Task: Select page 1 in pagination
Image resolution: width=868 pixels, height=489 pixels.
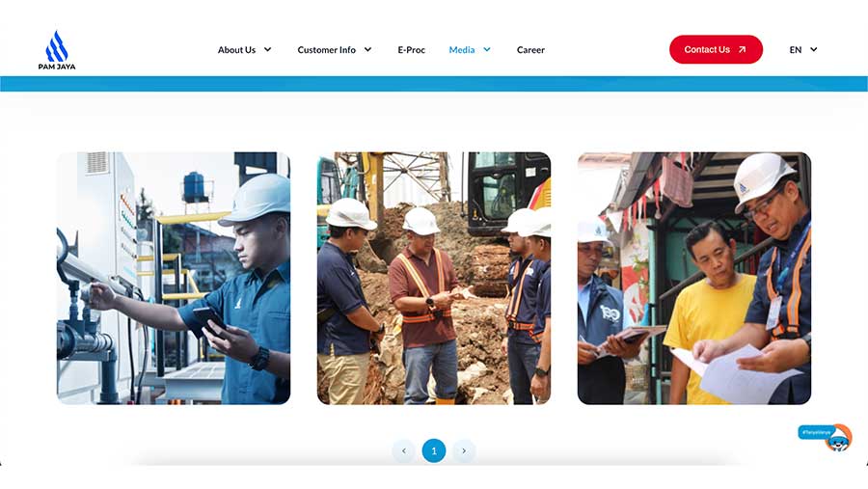Action: click(434, 450)
